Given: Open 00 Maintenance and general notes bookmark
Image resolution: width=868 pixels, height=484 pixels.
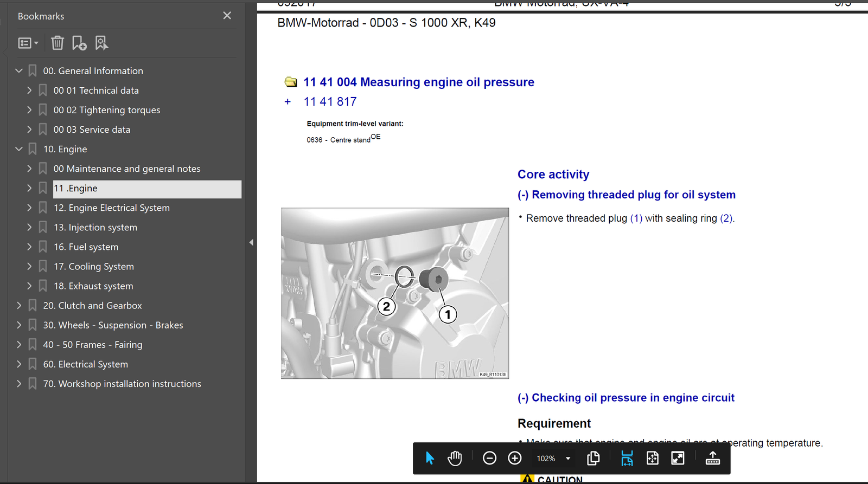Looking at the screenshot, I should [127, 169].
